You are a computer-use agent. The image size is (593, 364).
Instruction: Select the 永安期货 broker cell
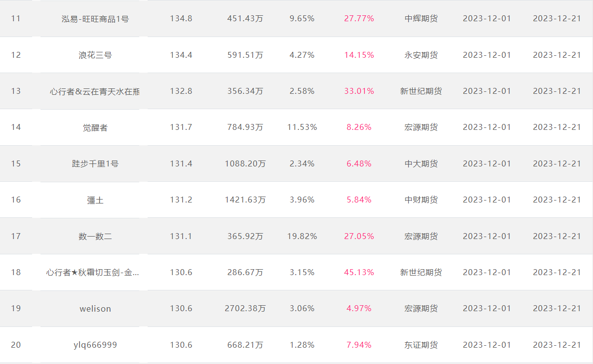(x=421, y=55)
